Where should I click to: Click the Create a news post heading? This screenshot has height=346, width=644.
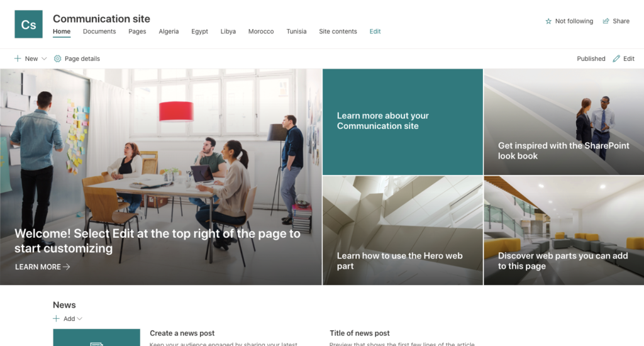coord(182,333)
